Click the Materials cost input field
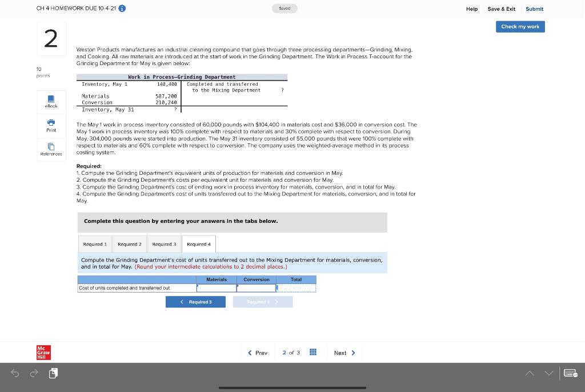The height and width of the screenshot is (392, 585). (215, 288)
